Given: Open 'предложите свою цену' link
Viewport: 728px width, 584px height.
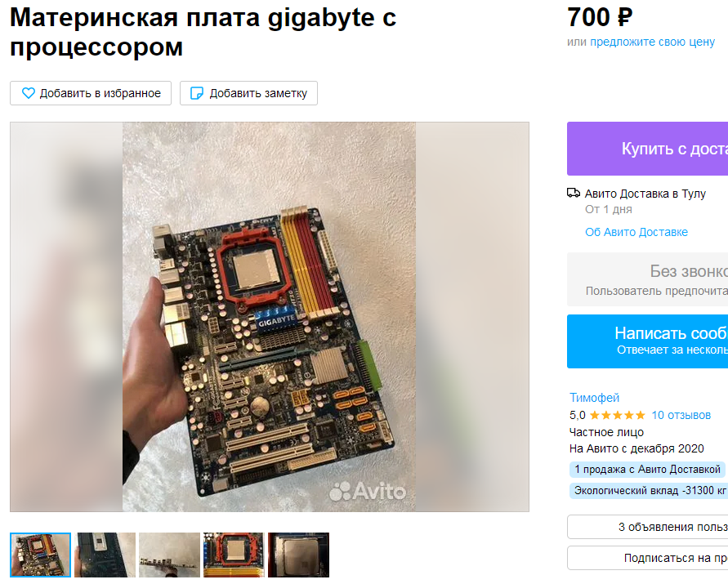Looking at the screenshot, I should 652,42.
